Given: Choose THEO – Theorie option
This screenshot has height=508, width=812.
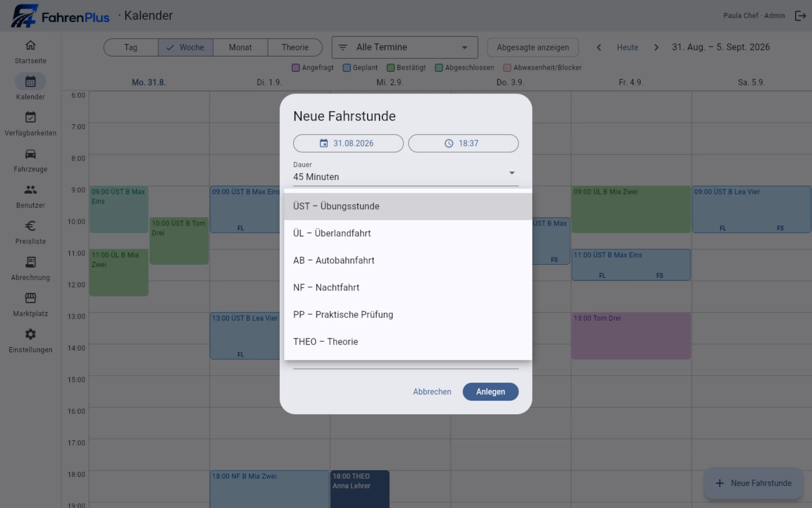Looking at the screenshot, I should pyautogui.click(x=408, y=342).
